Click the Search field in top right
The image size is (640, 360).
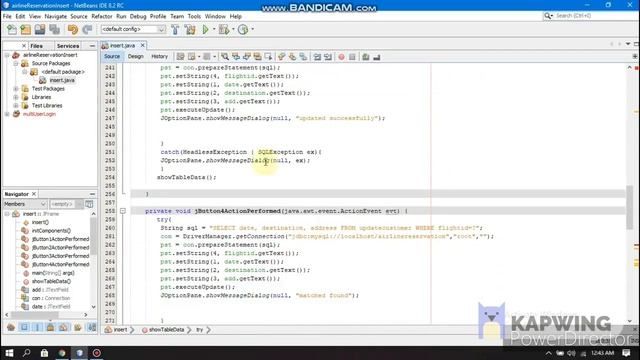pos(591,16)
